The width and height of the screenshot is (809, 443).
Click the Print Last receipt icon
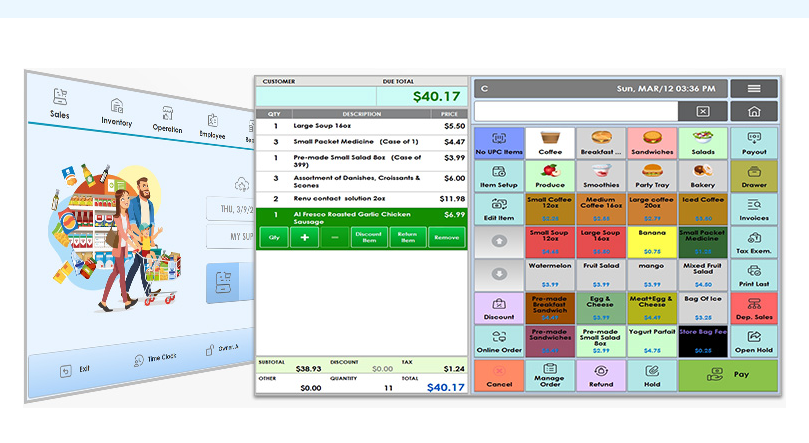(754, 275)
